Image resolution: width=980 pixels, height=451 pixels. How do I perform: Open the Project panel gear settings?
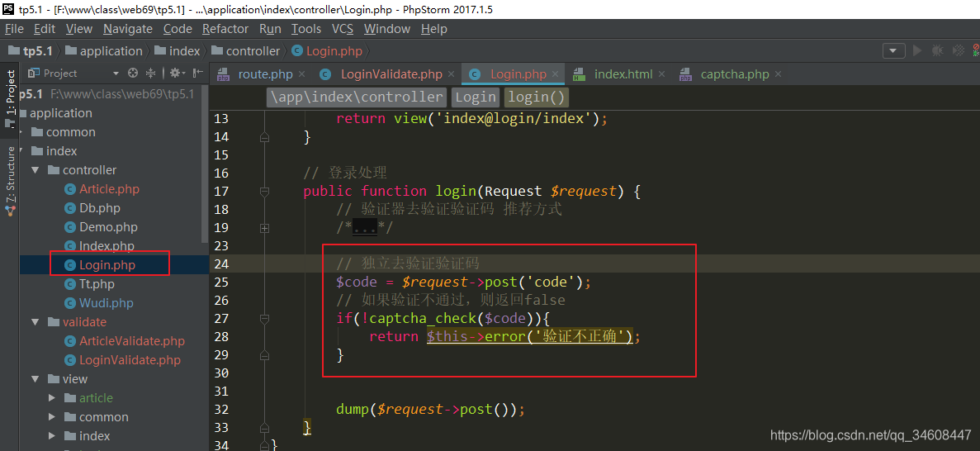[x=177, y=74]
